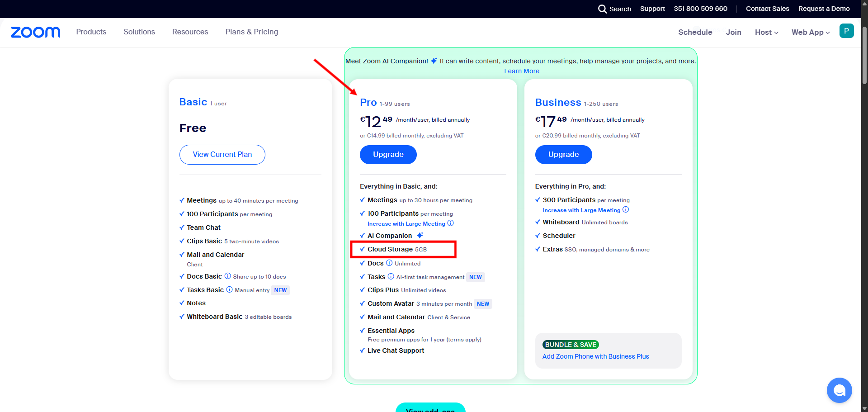Click the page vertical scrollbar
Image resolution: width=868 pixels, height=412 pixels.
tap(864, 55)
